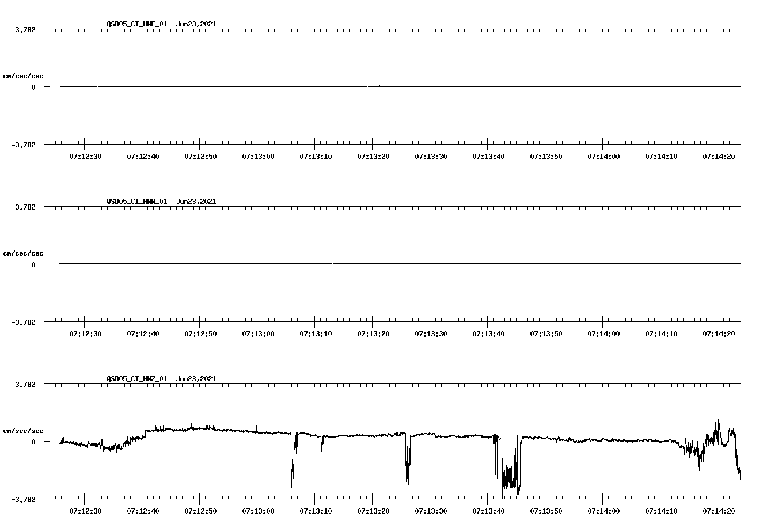Pick the 07:14:10 time label under HNE plot
Image resolution: width=782 pixels, height=532 pixels.
(661, 156)
